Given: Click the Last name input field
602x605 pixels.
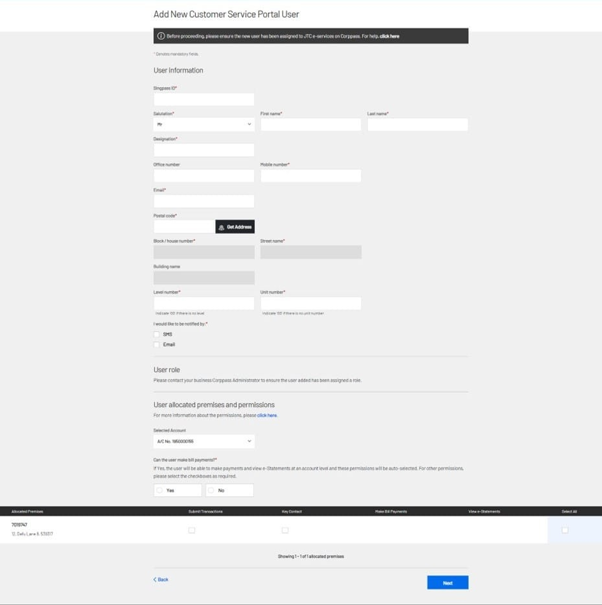Looking at the screenshot, I should pyautogui.click(x=418, y=124).
